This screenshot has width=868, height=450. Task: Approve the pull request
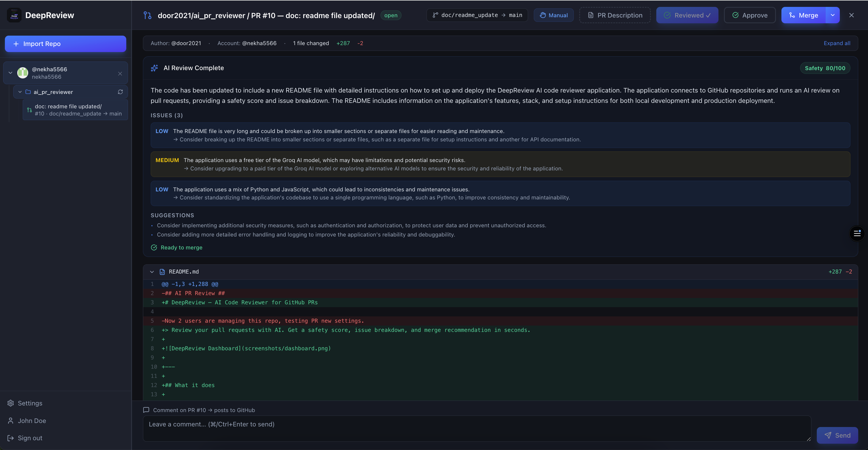pyautogui.click(x=750, y=15)
